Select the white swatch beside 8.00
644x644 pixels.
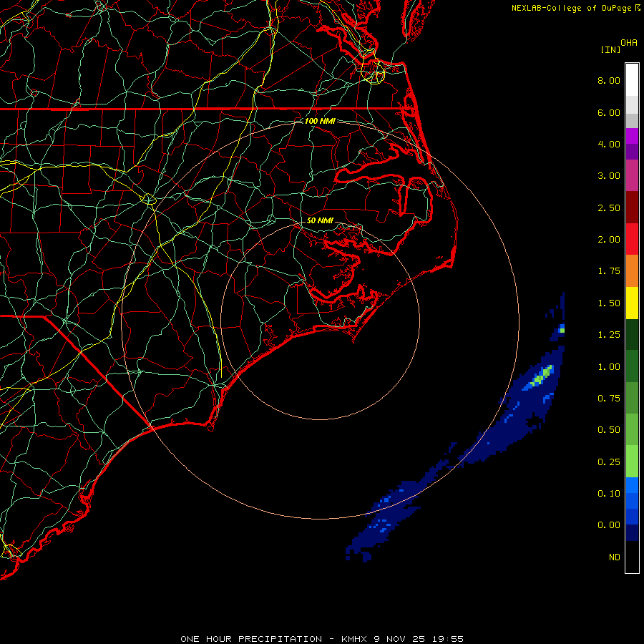pyautogui.click(x=632, y=80)
